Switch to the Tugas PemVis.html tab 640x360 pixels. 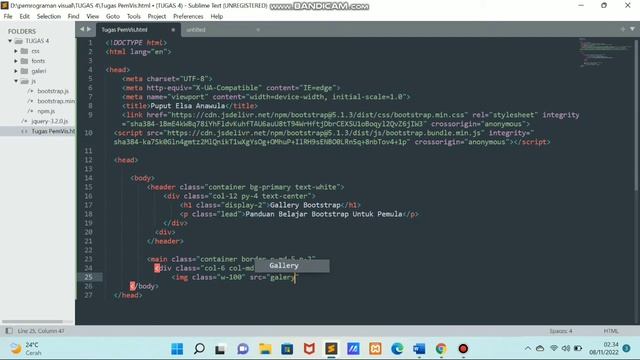(124, 30)
